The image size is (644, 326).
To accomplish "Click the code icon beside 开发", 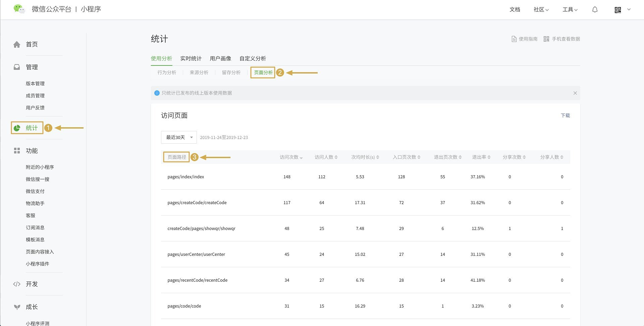I will click(17, 284).
